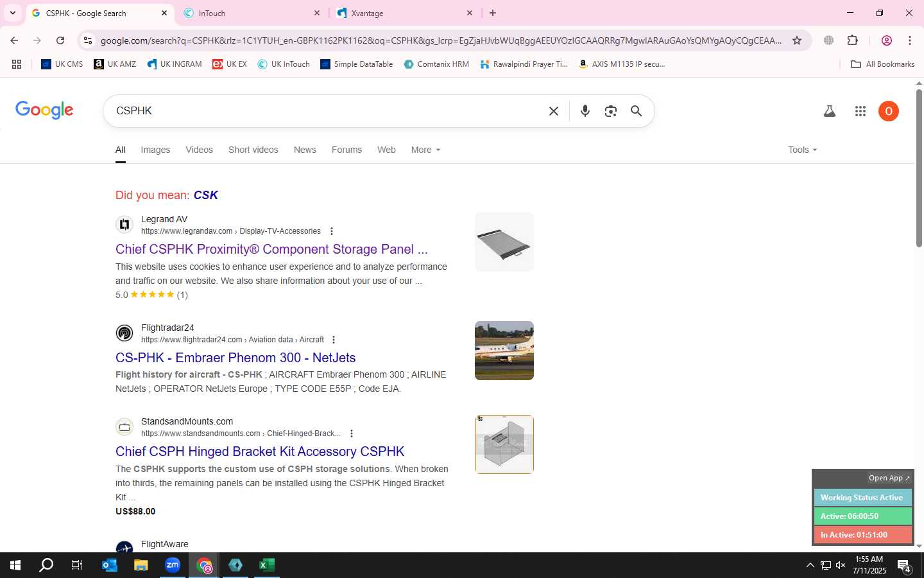Open the UK AMZ bookmark
Image resolution: width=924 pixels, height=578 pixels.
pos(115,64)
